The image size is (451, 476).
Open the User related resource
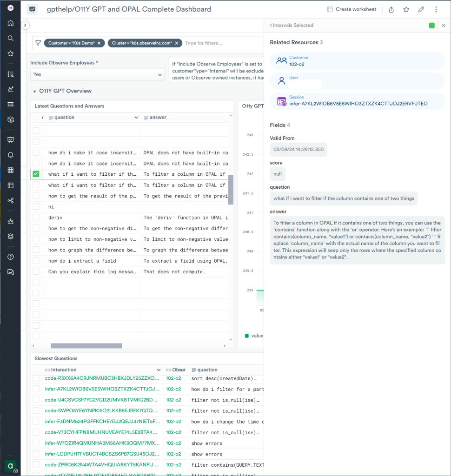tap(357, 81)
